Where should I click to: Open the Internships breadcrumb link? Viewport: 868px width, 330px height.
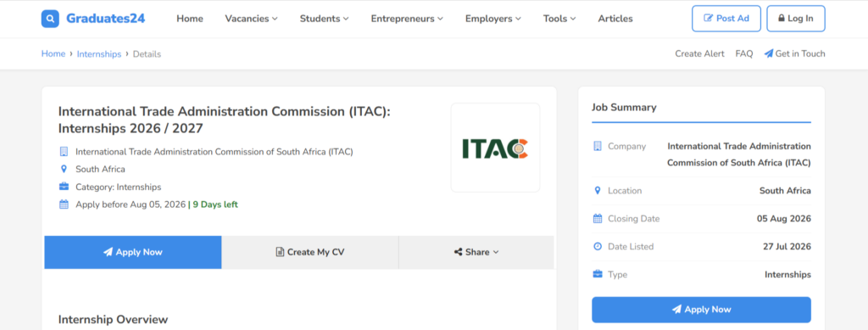(x=99, y=53)
